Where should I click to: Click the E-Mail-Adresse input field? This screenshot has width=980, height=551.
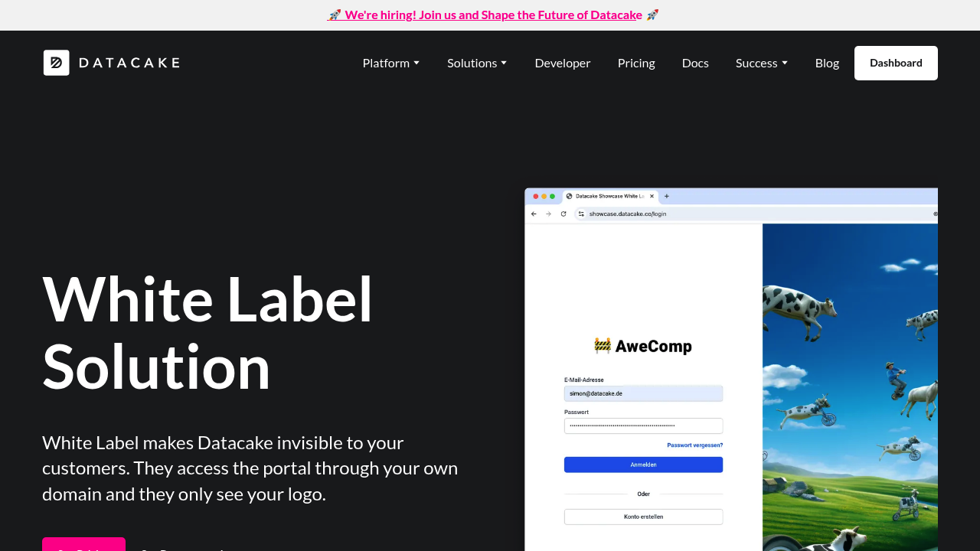(643, 393)
